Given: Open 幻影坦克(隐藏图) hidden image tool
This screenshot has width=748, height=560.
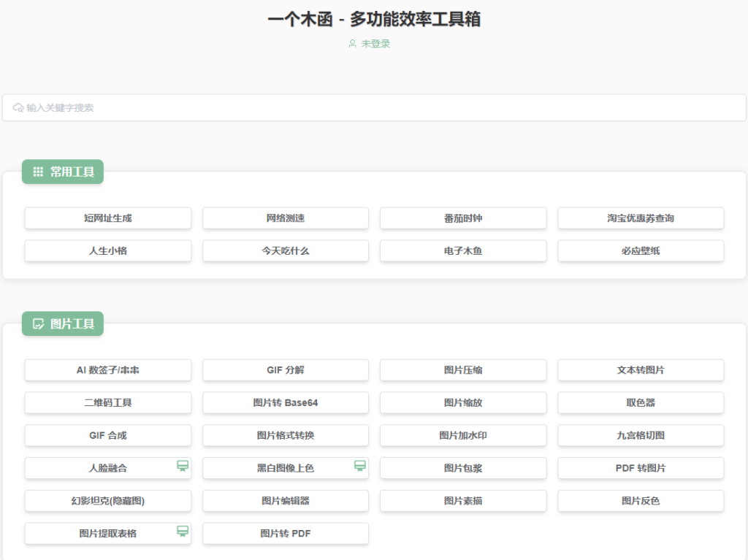Looking at the screenshot, I should click(107, 501).
